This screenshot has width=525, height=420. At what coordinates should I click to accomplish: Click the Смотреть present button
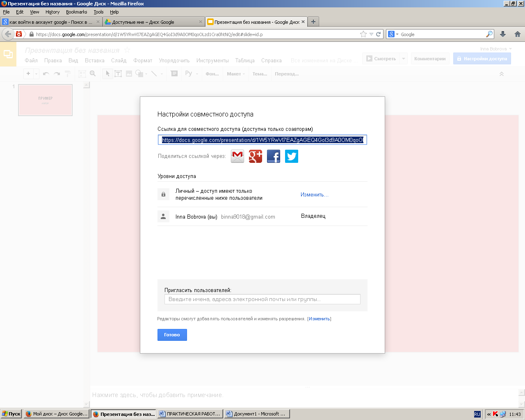tap(381, 59)
